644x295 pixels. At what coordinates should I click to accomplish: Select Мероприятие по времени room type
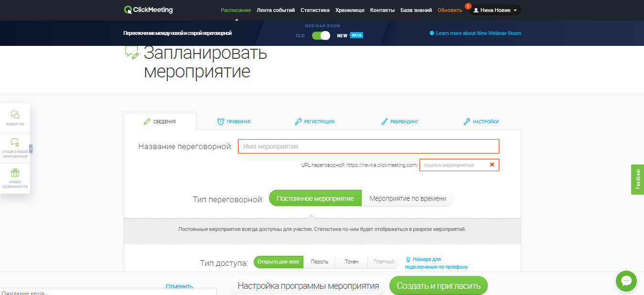[x=408, y=198]
